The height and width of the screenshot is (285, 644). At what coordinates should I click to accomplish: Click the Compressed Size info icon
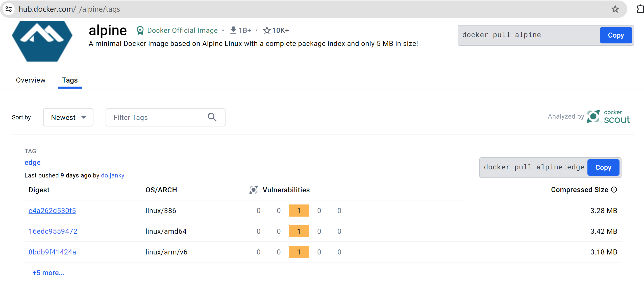[x=614, y=190]
